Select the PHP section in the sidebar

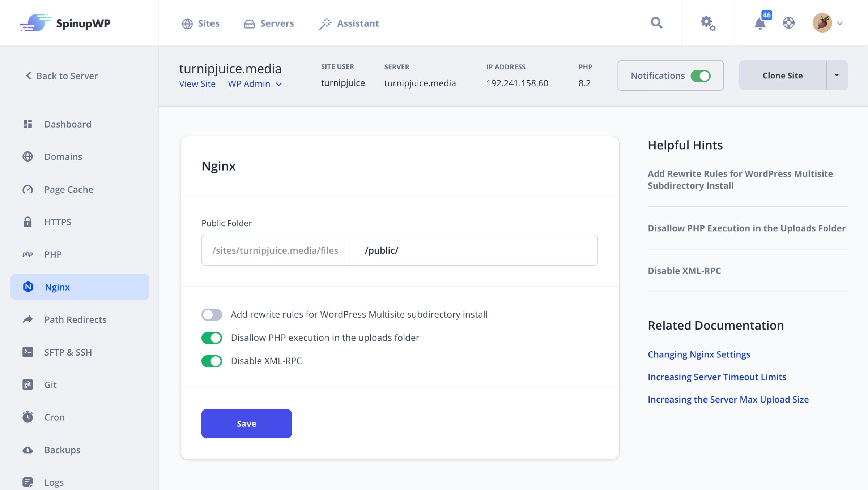pos(53,254)
